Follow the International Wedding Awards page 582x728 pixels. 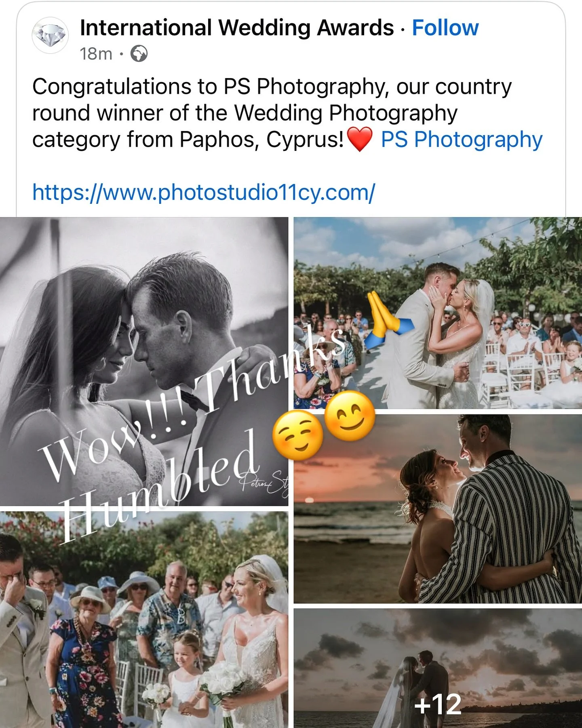tap(445, 28)
